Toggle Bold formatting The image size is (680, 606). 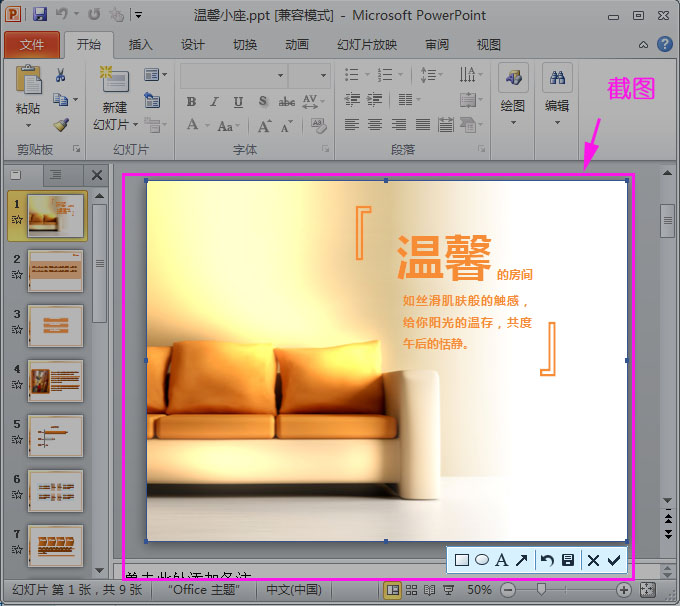(191, 102)
